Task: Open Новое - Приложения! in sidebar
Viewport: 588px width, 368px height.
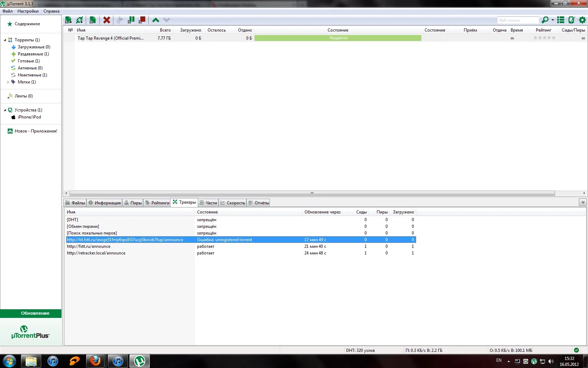Action: click(x=36, y=131)
